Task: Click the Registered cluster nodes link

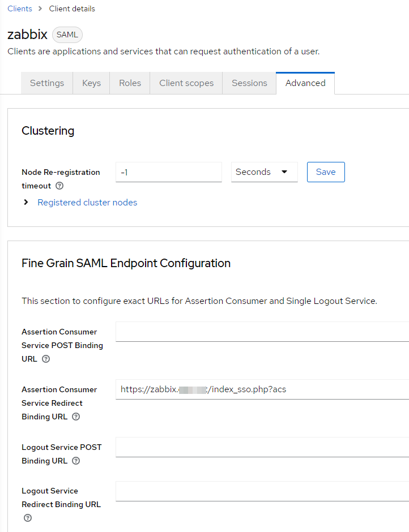Action: click(x=87, y=202)
